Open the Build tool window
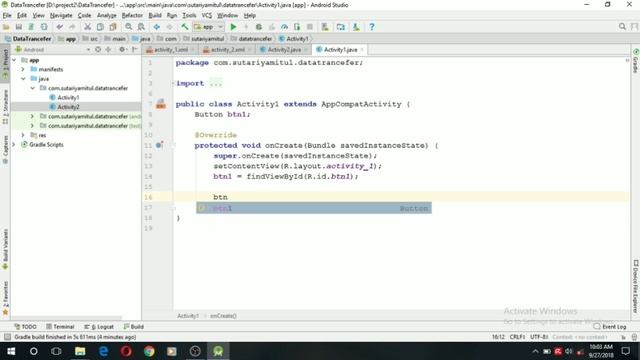 tap(133, 327)
